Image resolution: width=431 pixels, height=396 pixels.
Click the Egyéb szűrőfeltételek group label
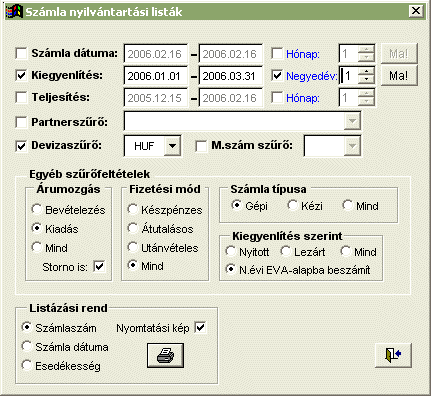click(89, 174)
